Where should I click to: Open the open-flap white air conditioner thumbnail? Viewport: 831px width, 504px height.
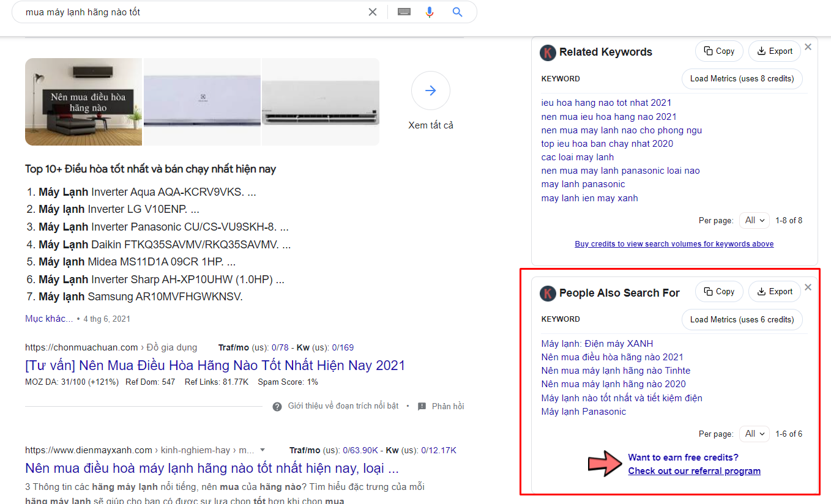(321, 102)
